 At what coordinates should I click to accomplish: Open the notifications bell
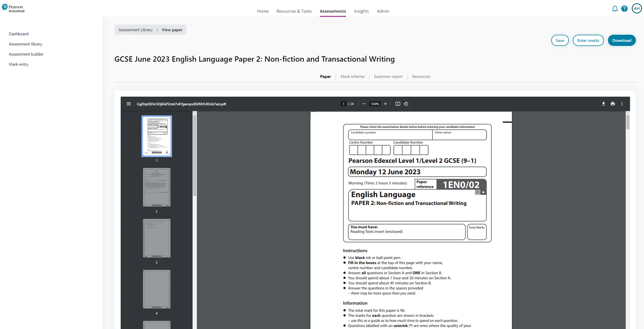pyautogui.click(x=615, y=9)
